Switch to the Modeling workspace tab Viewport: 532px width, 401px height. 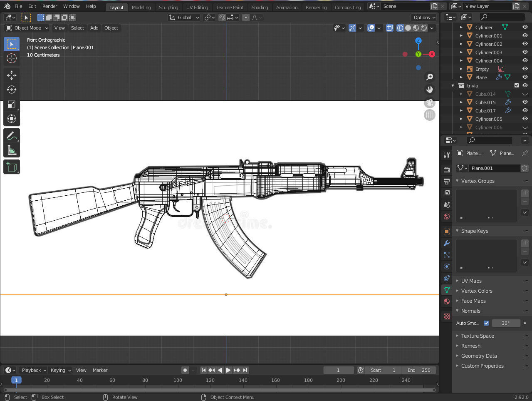pos(141,7)
